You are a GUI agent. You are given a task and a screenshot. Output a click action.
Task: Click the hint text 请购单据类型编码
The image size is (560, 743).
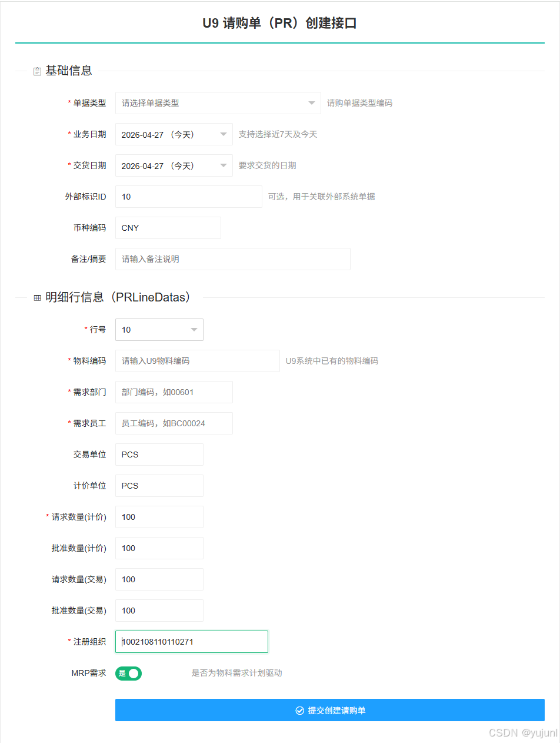pyautogui.click(x=360, y=103)
